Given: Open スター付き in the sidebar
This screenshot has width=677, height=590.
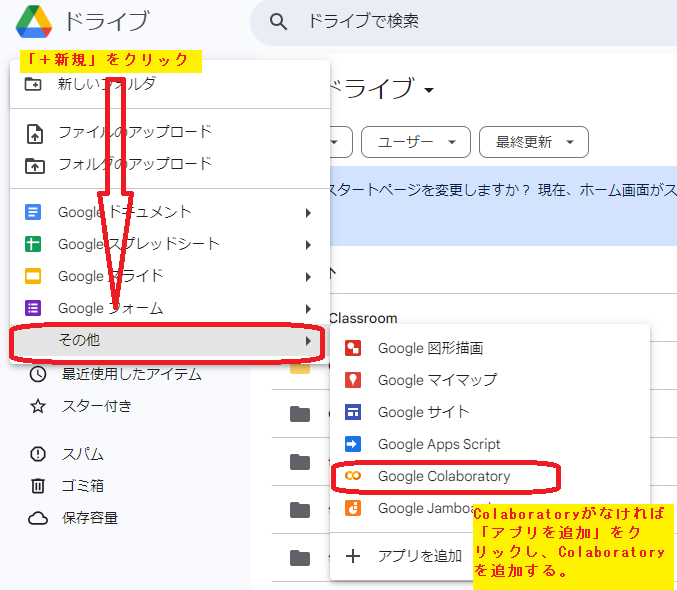Looking at the screenshot, I should point(96,406).
